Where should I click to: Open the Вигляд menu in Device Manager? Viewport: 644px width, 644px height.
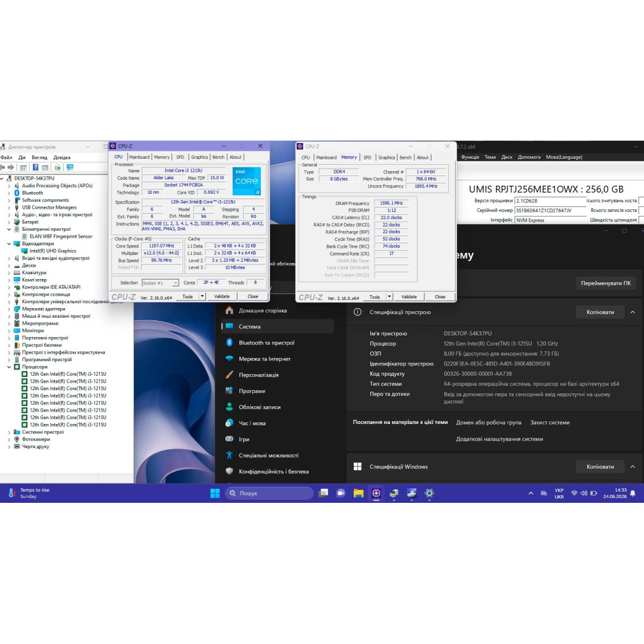point(39,157)
